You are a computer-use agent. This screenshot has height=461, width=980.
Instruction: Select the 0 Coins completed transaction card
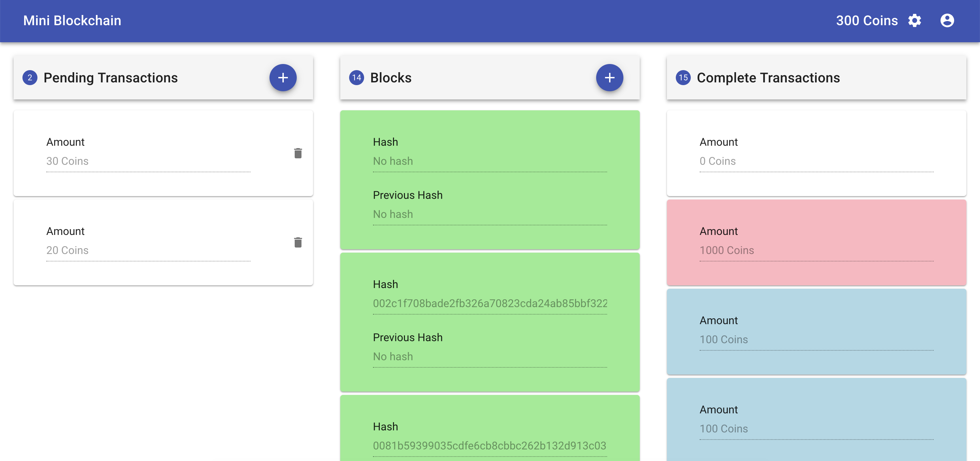816,153
